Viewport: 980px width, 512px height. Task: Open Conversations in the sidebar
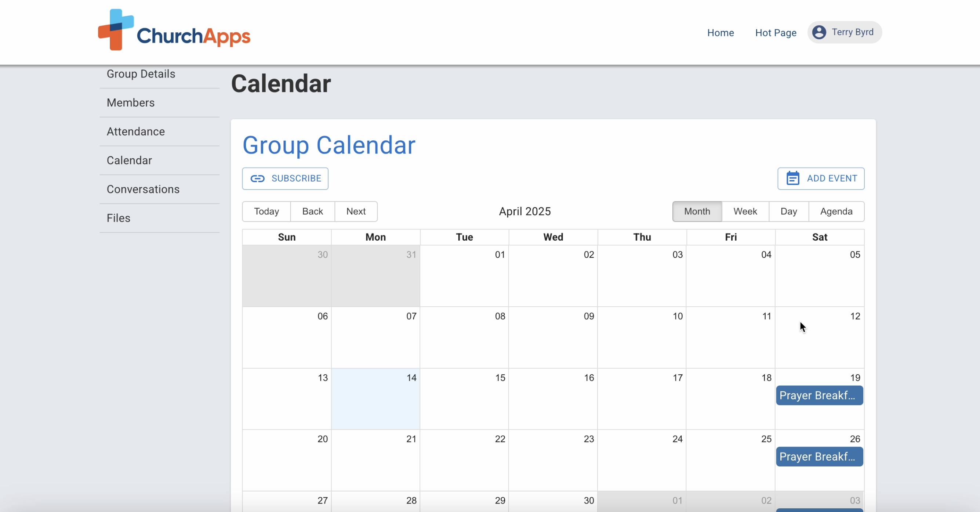143,189
